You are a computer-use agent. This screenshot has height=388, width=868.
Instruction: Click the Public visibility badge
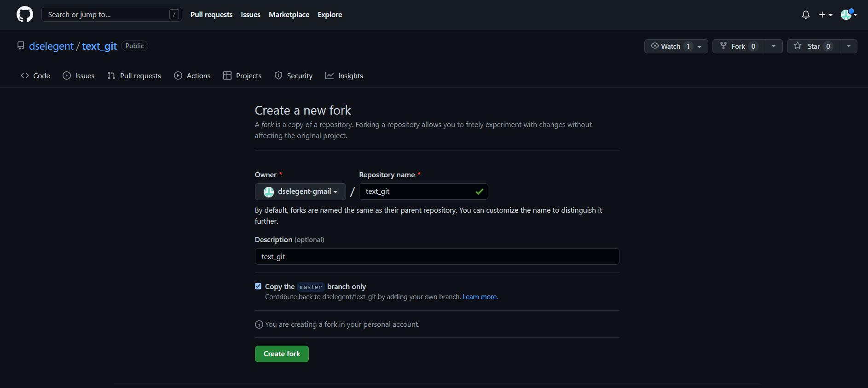tap(134, 46)
